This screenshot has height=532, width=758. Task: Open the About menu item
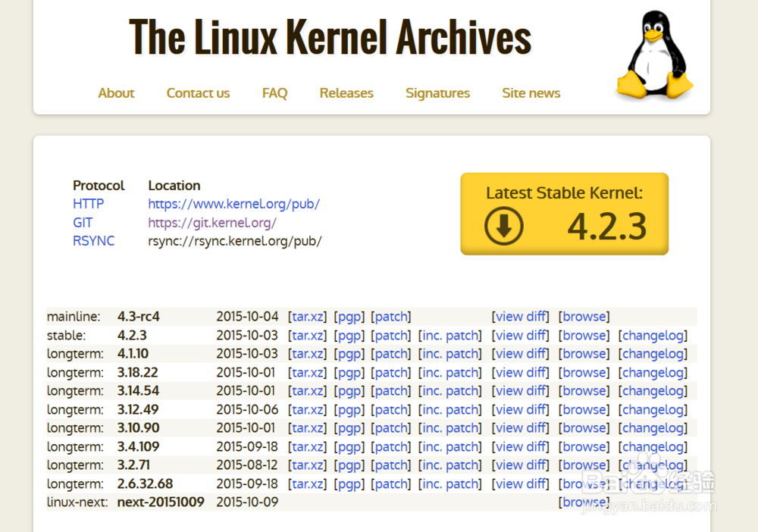click(116, 92)
